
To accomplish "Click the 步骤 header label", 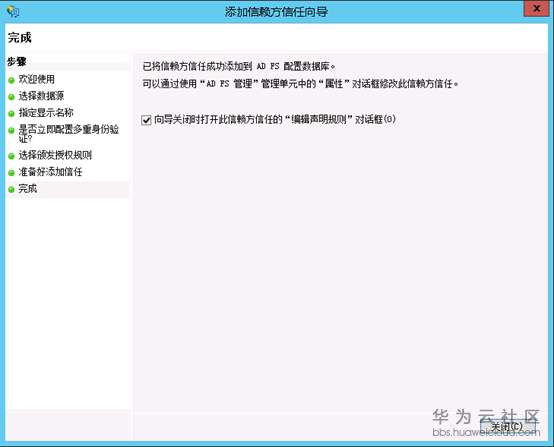I will coord(17,61).
